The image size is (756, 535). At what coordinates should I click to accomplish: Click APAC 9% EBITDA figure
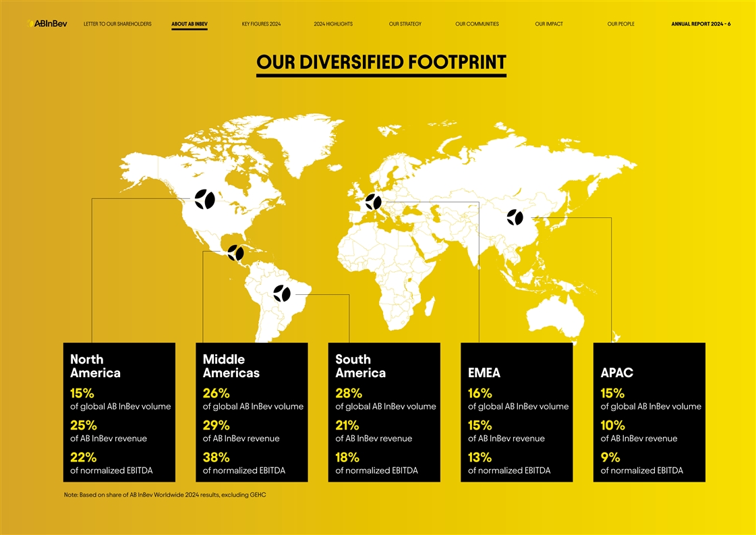pyautogui.click(x=610, y=457)
